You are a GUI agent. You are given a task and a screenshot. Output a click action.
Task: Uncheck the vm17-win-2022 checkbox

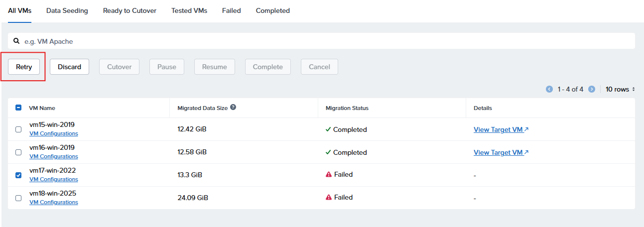(18, 175)
